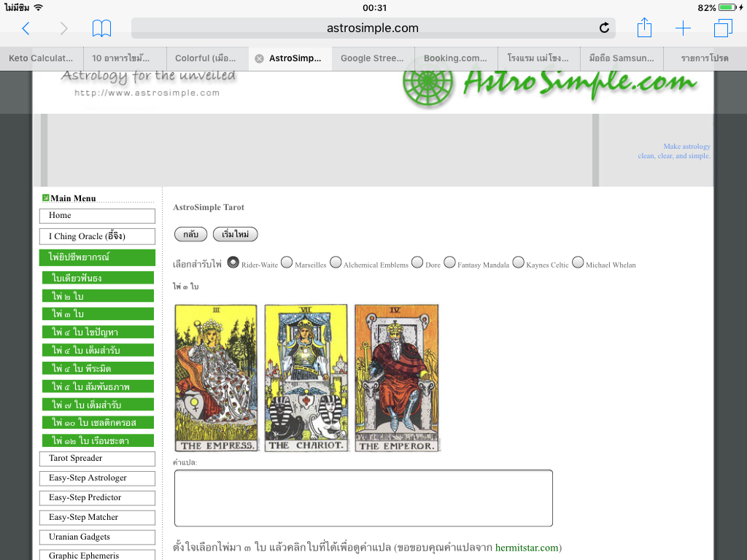Tap the Safari forward arrow

pyautogui.click(x=64, y=28)
